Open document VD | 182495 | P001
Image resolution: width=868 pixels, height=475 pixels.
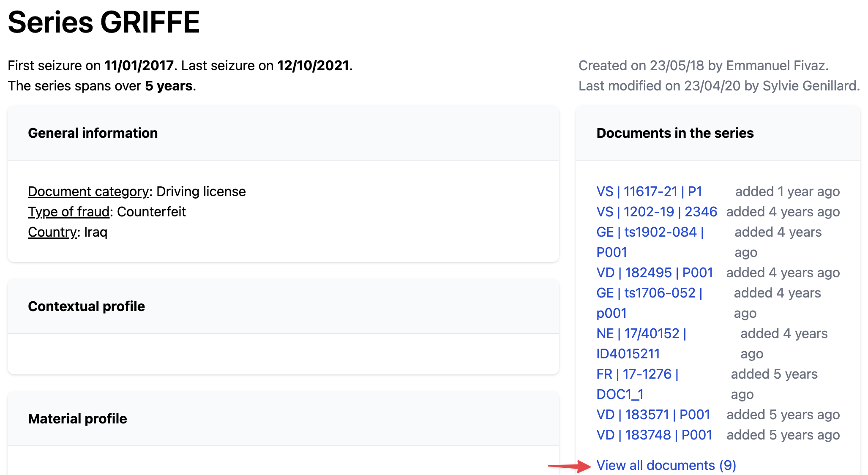[654, 273]
